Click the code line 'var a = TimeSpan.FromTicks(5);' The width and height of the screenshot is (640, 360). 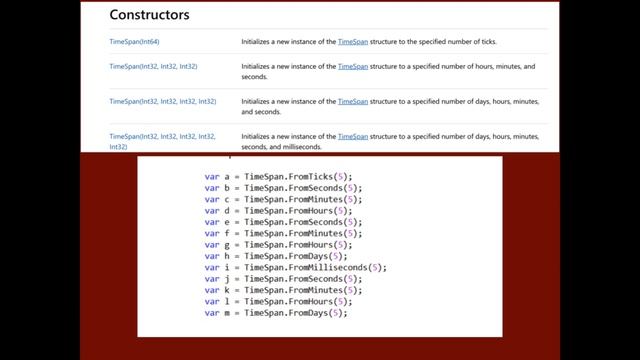278,177
